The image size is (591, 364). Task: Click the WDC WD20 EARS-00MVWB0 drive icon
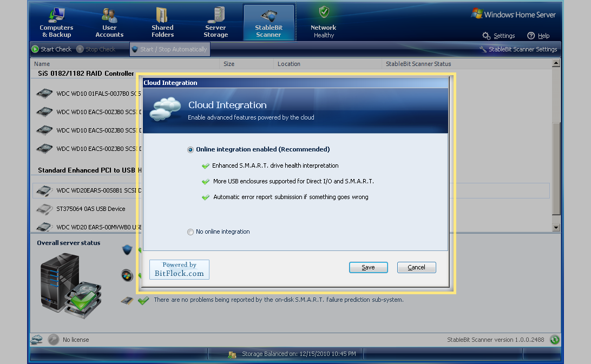tap(44, 227)
